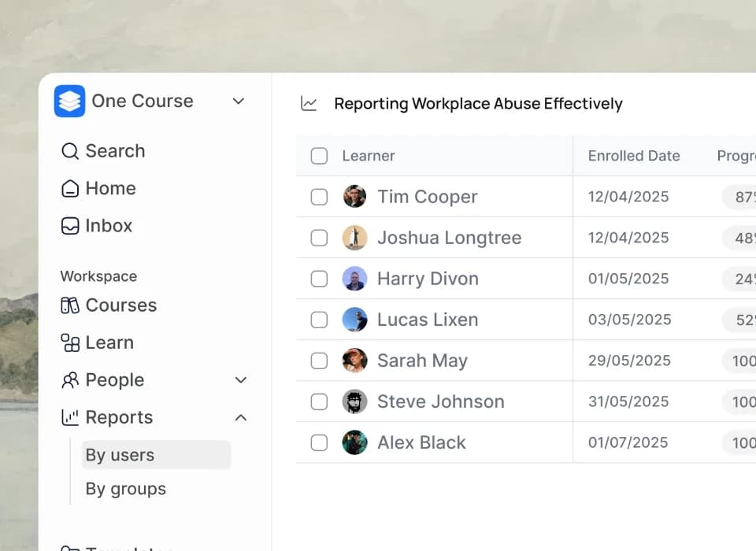This screenshot has width=756, height=551.
Task: Select the By users report
Action: point(156,455)
